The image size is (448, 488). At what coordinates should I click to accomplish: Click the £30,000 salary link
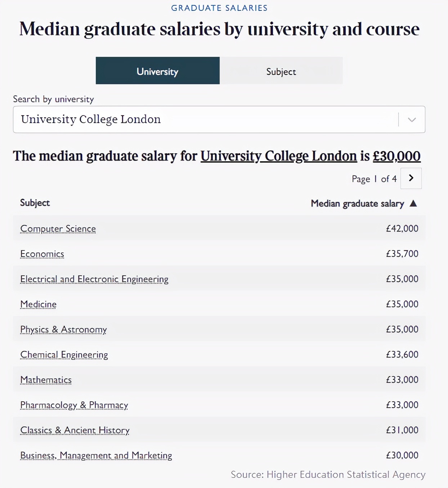click(395, 156)
